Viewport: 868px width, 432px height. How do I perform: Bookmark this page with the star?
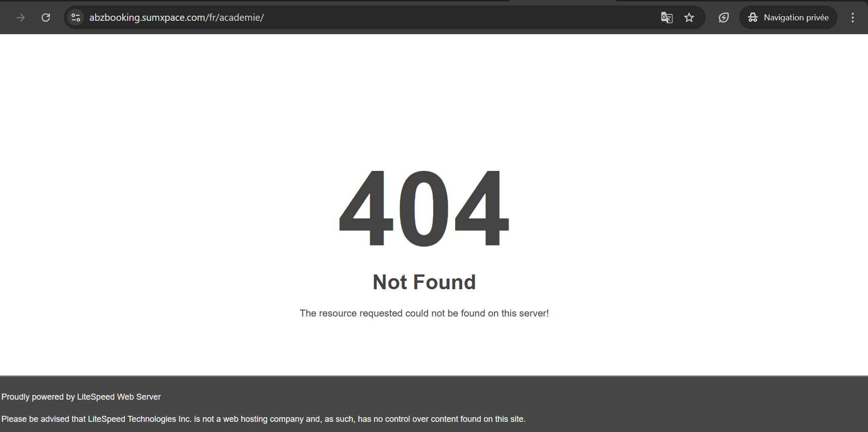pos(689,18)
